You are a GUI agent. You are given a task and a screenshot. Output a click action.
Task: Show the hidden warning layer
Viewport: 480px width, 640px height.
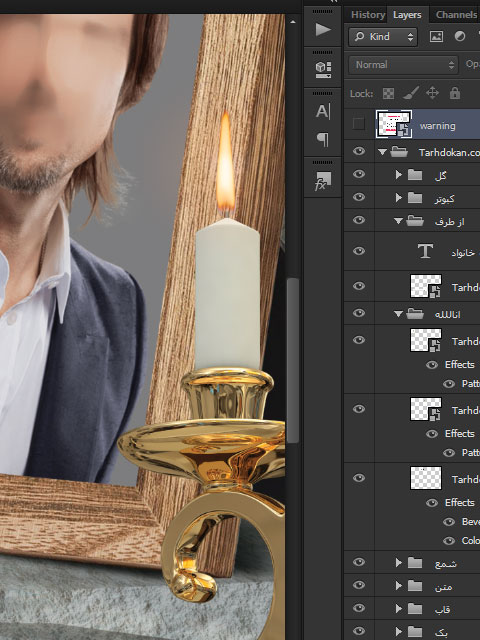(359, 124)
